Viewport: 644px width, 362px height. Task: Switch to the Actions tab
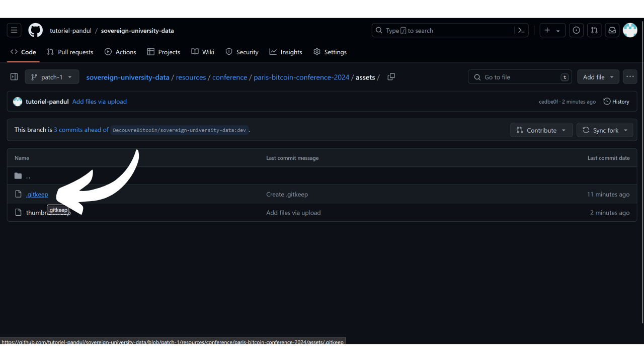click(120, 52)
